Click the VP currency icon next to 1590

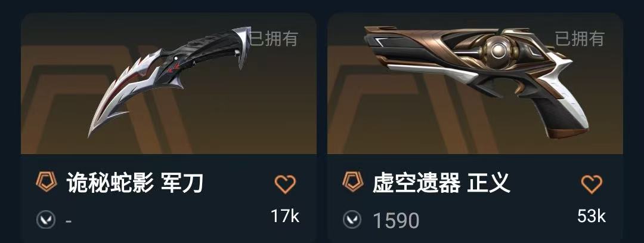point(352,220)
